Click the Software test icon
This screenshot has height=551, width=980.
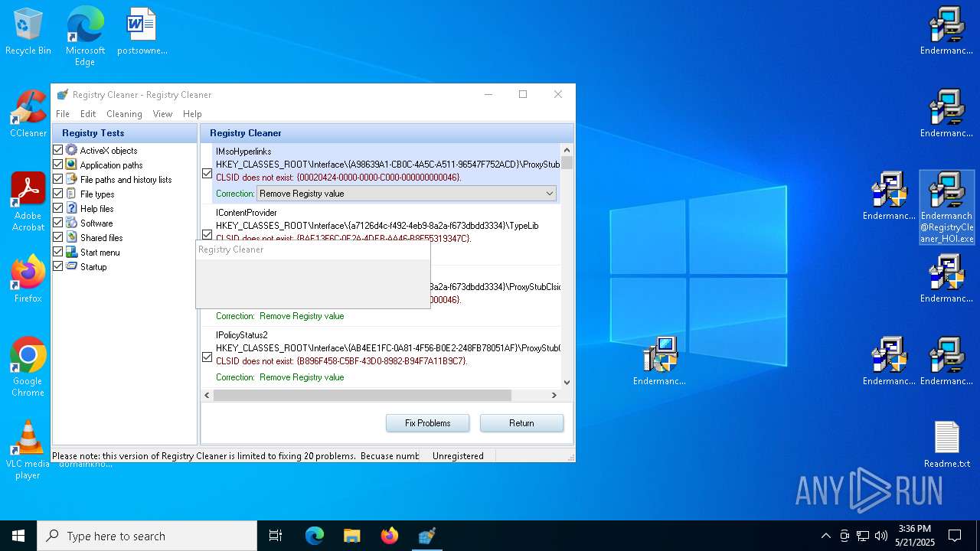coord(71,223)
